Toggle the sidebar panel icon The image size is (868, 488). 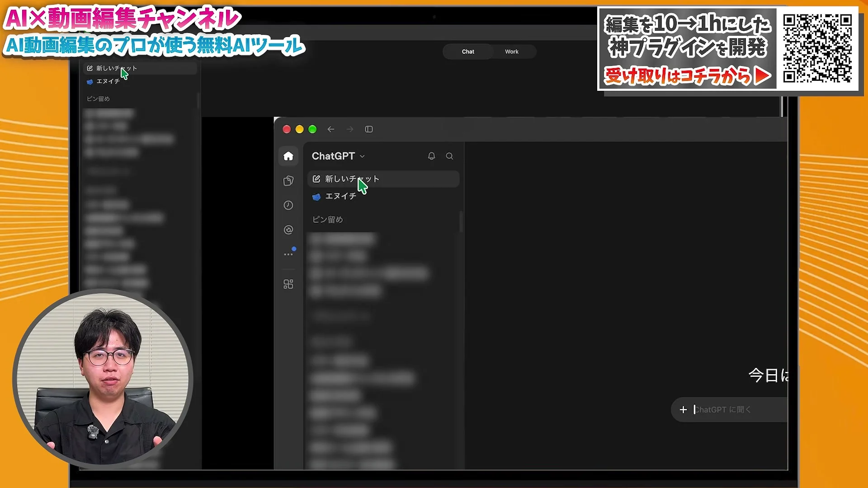point(369,129)
